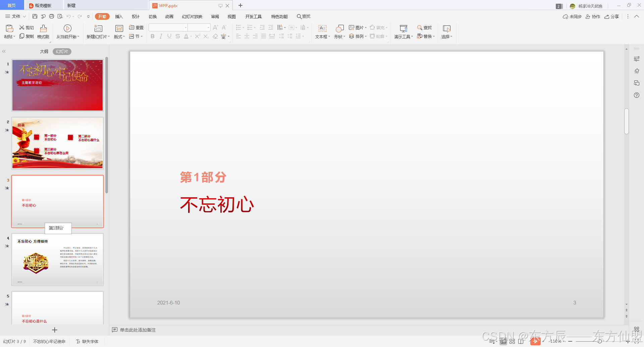Toggle Bold formatting
644x347 pixels.
(x=153, y=36)
